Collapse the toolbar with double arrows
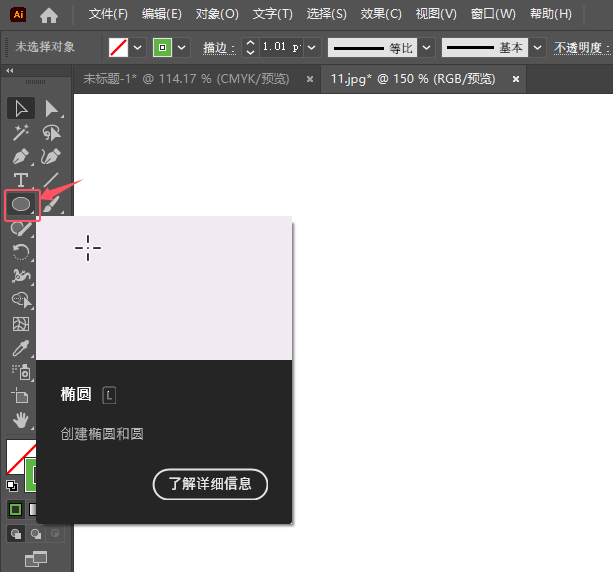This screenshot has height=572, width=613. (x=10, y=71)
